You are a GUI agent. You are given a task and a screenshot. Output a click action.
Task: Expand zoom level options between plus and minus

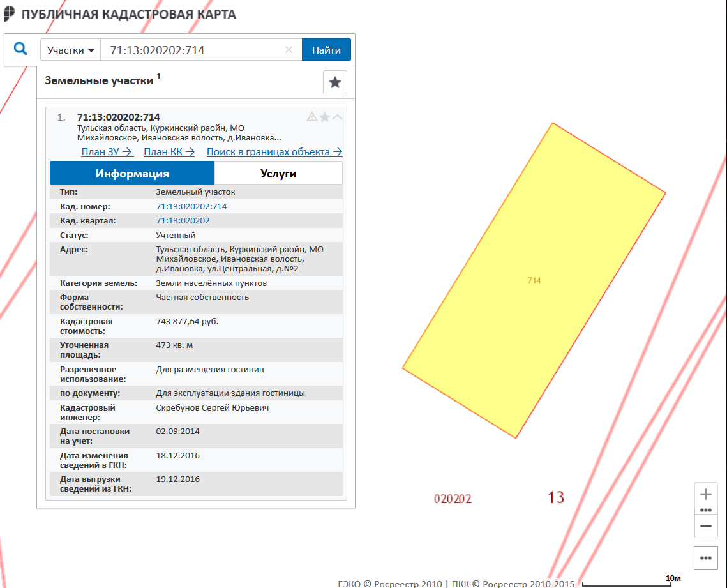click(x=705, y=510)
